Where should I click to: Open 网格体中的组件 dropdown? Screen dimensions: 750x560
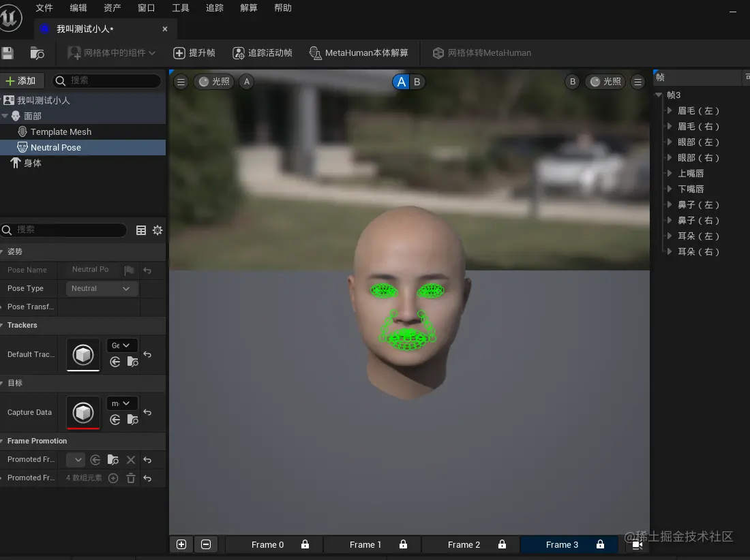click(x=112, y=53)
